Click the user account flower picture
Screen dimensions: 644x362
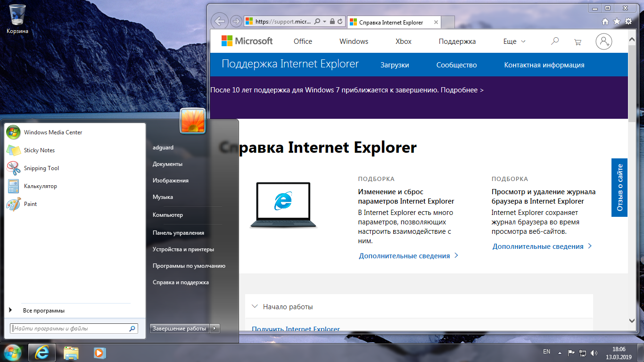192,121
